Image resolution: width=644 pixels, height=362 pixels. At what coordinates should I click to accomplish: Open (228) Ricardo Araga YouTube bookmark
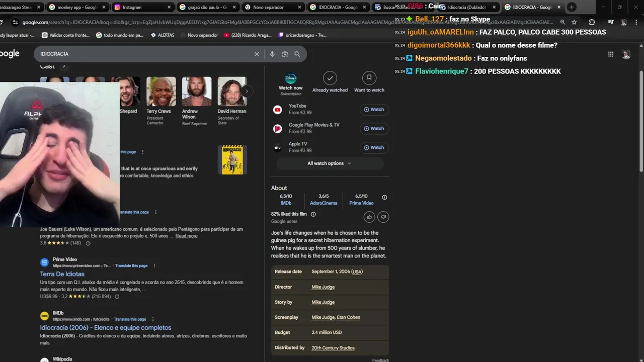[248, 35]
